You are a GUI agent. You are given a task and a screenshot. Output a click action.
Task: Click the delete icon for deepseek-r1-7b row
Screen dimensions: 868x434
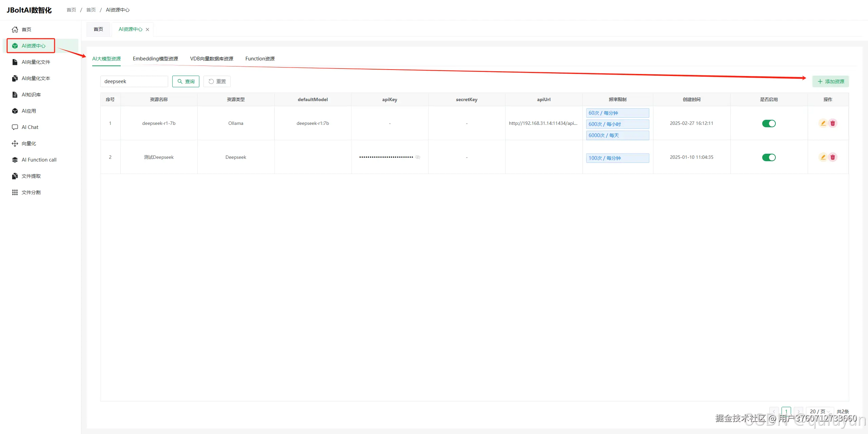click(833, 123)
